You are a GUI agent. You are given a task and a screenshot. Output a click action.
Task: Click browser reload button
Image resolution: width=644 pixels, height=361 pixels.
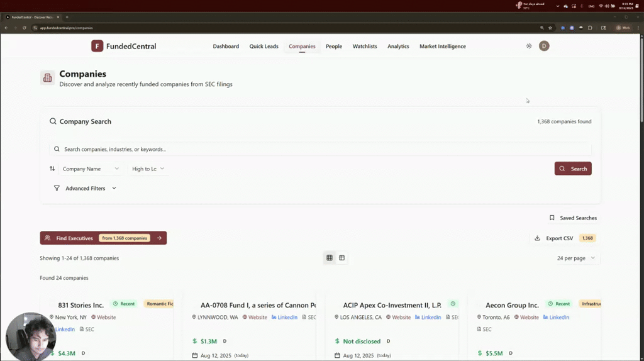[x=25, y=28]
